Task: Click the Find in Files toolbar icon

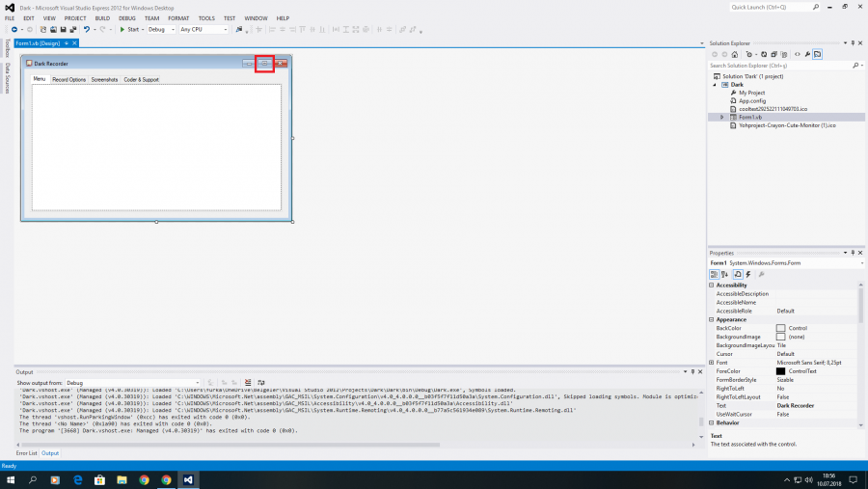Action: (x=239, y=29)
